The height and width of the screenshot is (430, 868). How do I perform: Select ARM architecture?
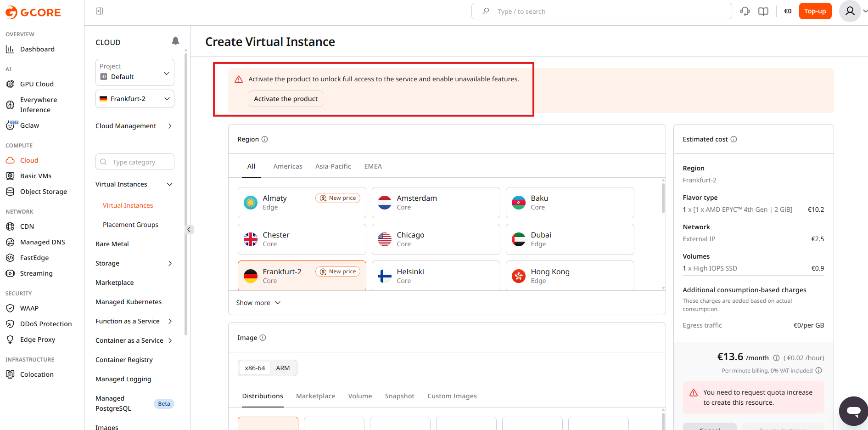click(283, 368)
